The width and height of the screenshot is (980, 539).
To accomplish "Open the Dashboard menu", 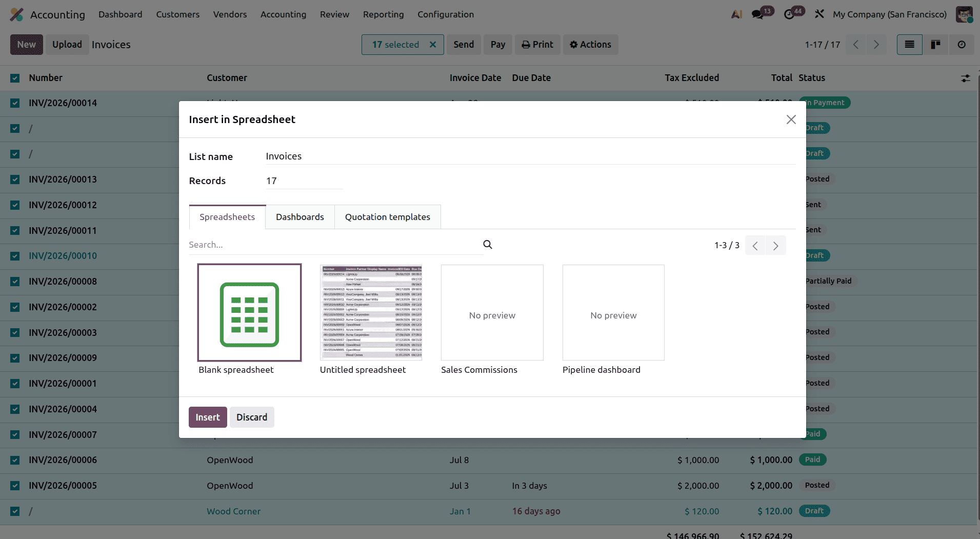I will pyautogui.click(x=121, y=14).
